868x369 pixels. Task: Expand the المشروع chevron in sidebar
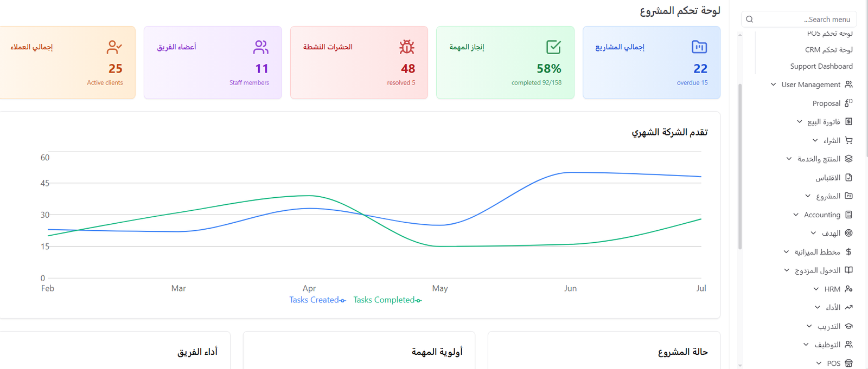808,196
